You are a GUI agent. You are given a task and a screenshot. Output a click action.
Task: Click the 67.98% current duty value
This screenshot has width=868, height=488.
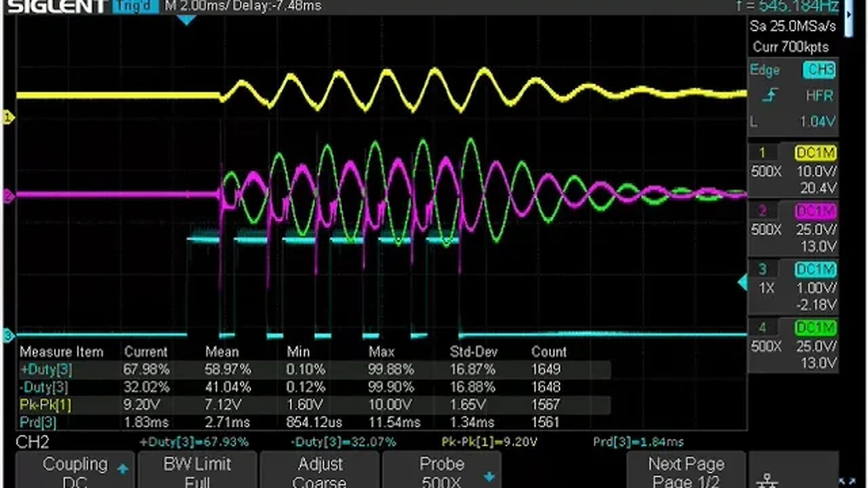click(146, 369)
